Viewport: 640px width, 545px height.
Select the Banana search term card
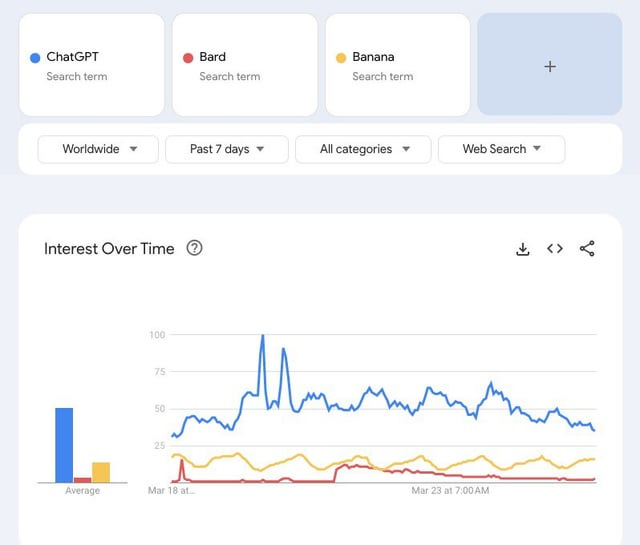tap(398, 65)
